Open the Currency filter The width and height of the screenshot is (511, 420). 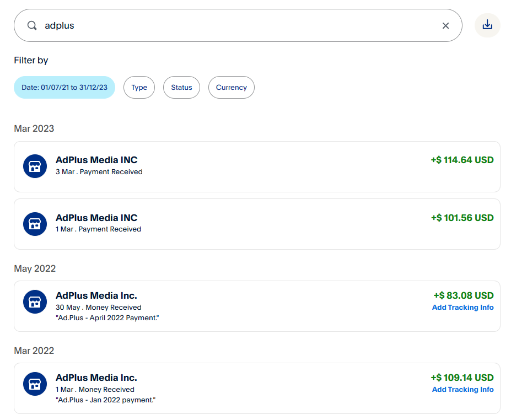pyautogui.click(x=232, y=87)
